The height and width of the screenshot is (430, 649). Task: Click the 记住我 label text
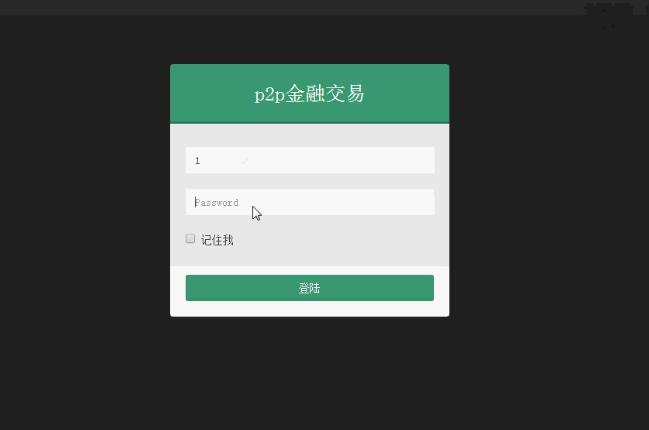217,240
